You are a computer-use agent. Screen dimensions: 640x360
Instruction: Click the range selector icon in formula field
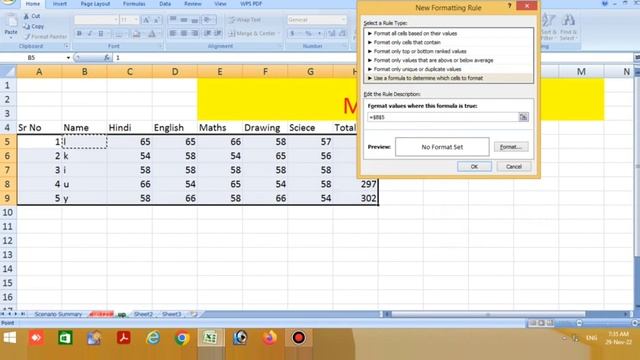[523, 117]
